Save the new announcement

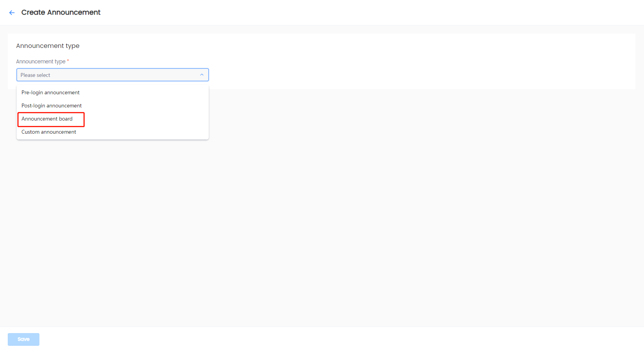24,339
